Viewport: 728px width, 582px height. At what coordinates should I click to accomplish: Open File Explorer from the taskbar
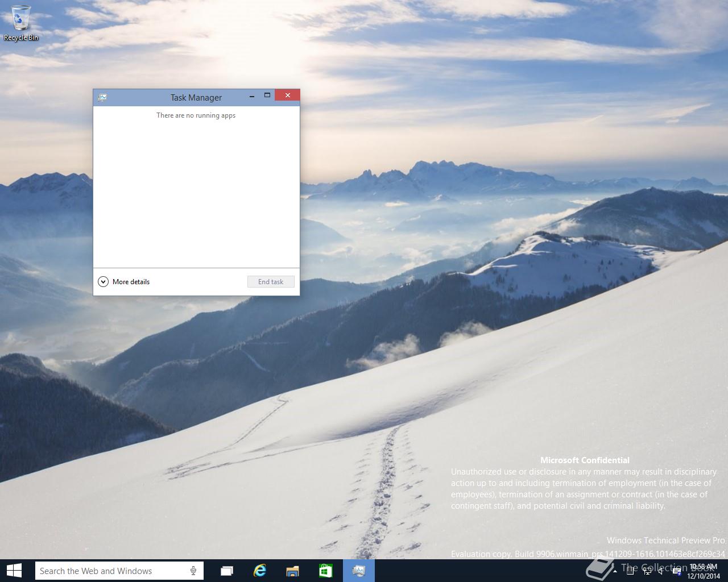point(293,571)
